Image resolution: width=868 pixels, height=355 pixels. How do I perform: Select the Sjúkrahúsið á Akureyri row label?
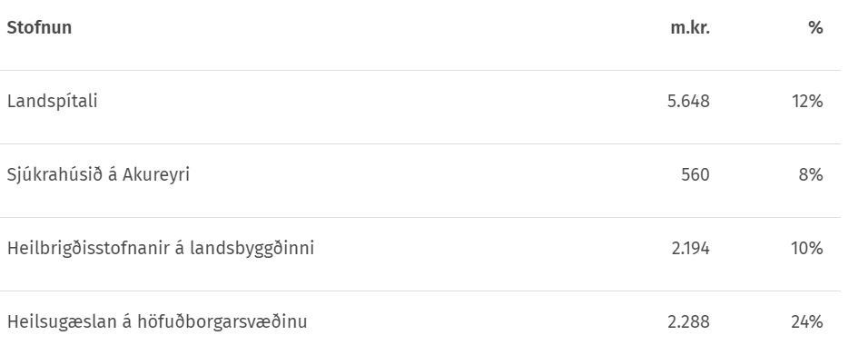coord(98,175)
